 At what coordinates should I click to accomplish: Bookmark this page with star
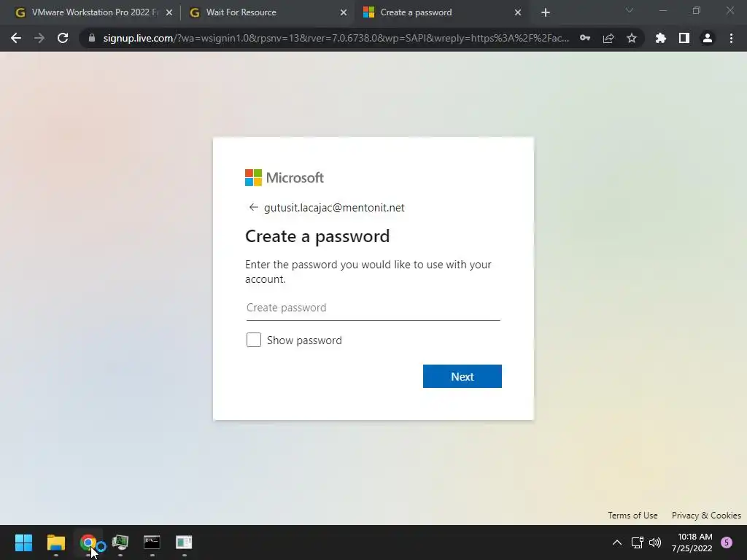pos(632,38)
